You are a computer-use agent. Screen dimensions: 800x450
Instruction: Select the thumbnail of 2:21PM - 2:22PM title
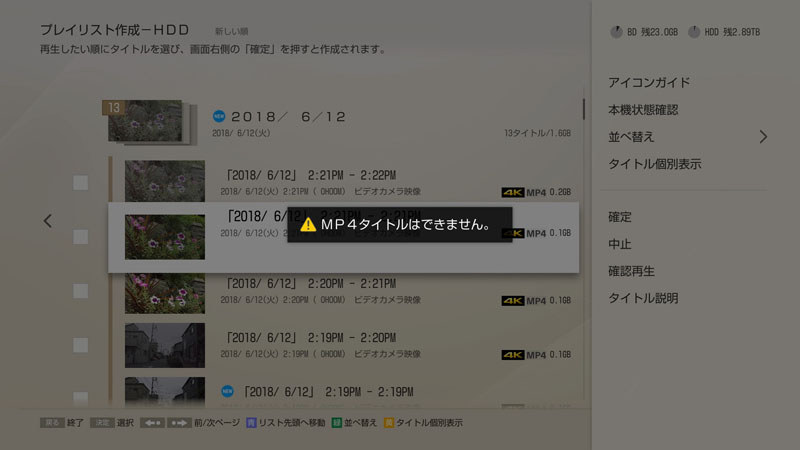click(x=165, y=181)
